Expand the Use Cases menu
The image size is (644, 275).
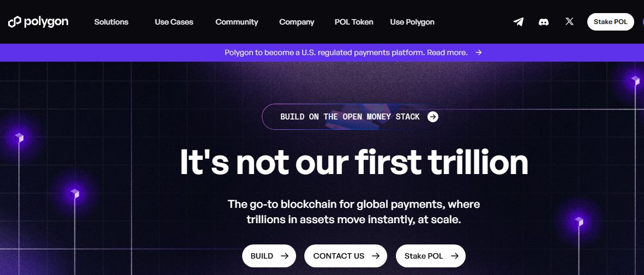[x=174, y=22]
